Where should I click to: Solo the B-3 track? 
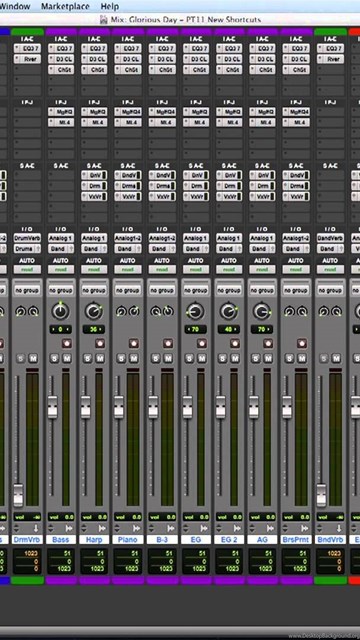pyautogui.click(x=156, y=358)
